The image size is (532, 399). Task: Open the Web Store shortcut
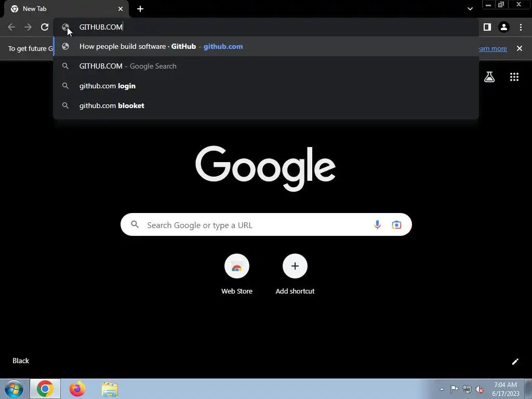pyautogui.click(x=237, y=274)
